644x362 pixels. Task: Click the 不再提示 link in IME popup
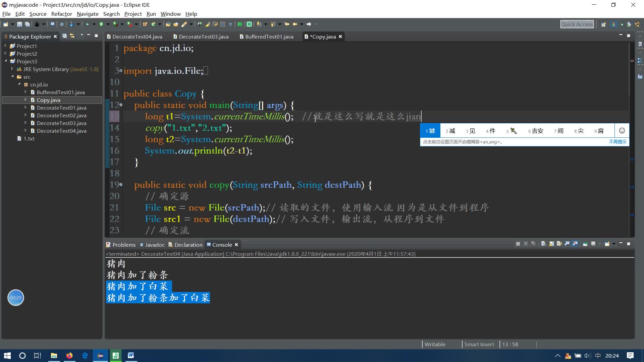tap(618, 142)
